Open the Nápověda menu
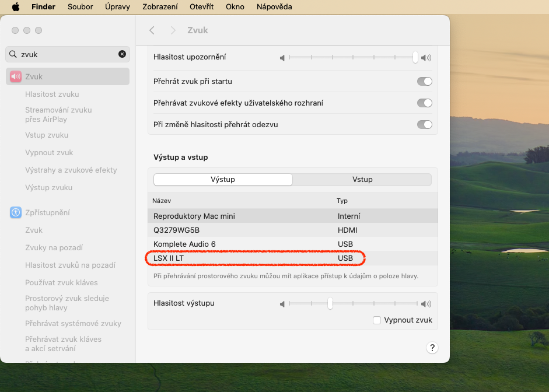 [274, 6]
